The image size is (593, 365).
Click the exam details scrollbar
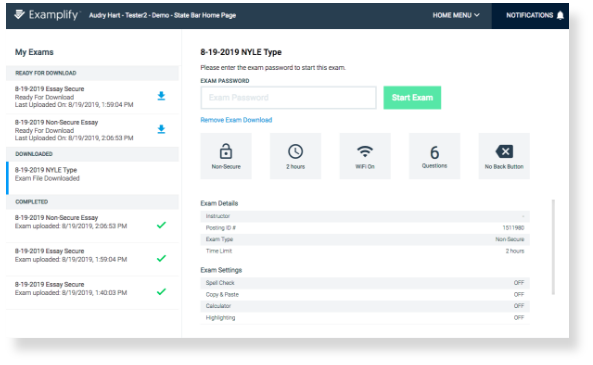553,247
